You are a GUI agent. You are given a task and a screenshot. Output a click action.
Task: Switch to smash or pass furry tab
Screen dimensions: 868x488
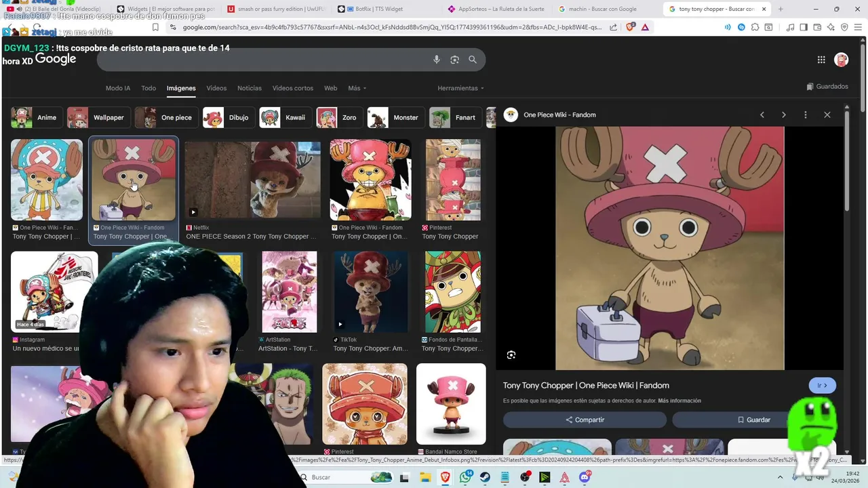[x=274, y=9]
